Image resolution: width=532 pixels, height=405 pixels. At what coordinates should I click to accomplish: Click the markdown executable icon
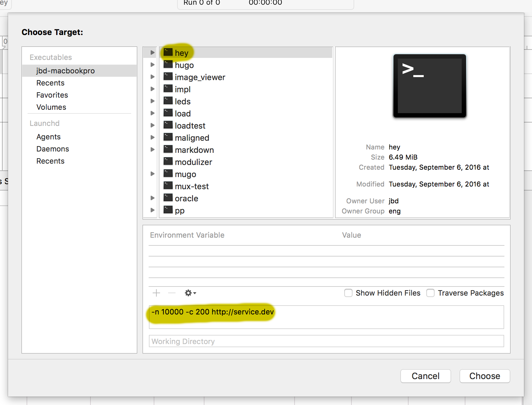[x=168, y=149]
